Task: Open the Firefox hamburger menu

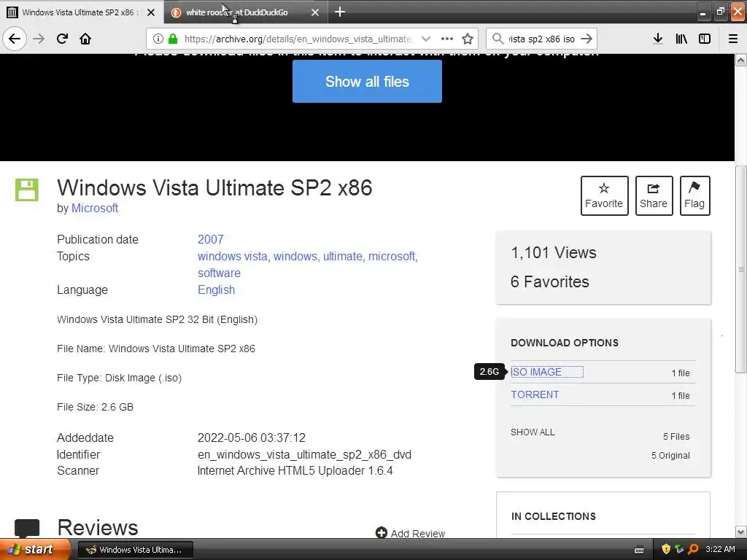Action: (x=733, y=39)
